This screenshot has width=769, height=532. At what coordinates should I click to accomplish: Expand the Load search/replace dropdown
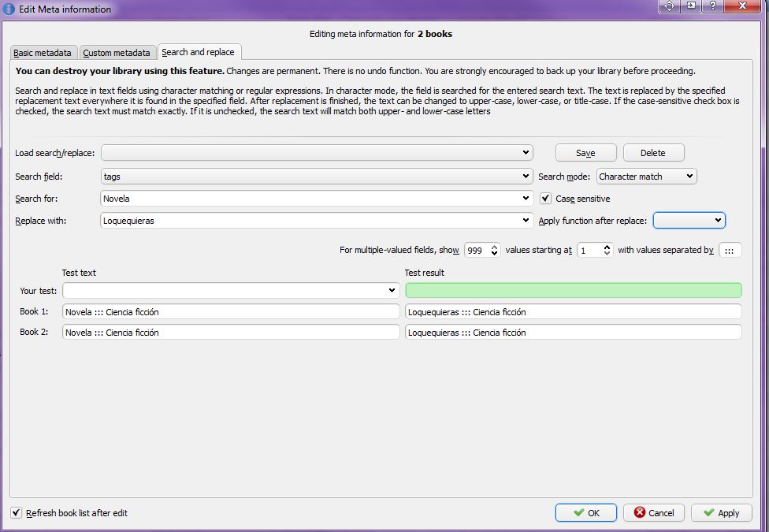(317, 153)
